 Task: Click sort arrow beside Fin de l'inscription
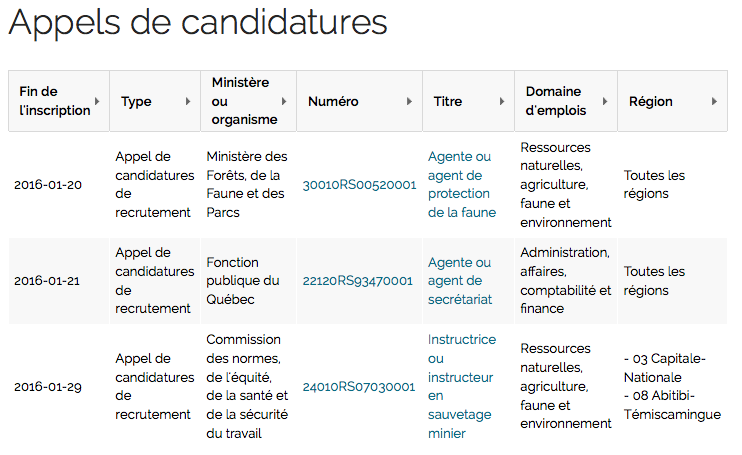click(97, 101)
